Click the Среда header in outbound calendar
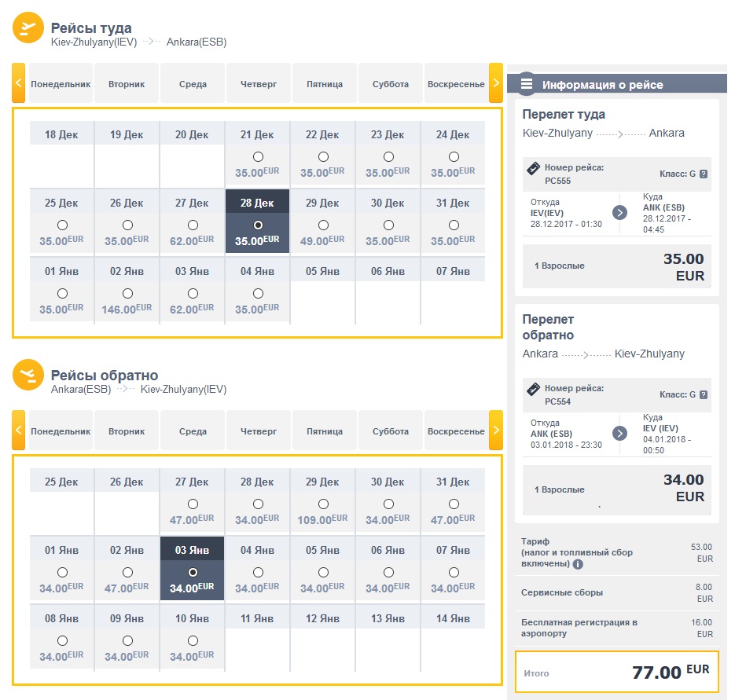This screenshot has width=735, height=700. click(x=193, y=84)
